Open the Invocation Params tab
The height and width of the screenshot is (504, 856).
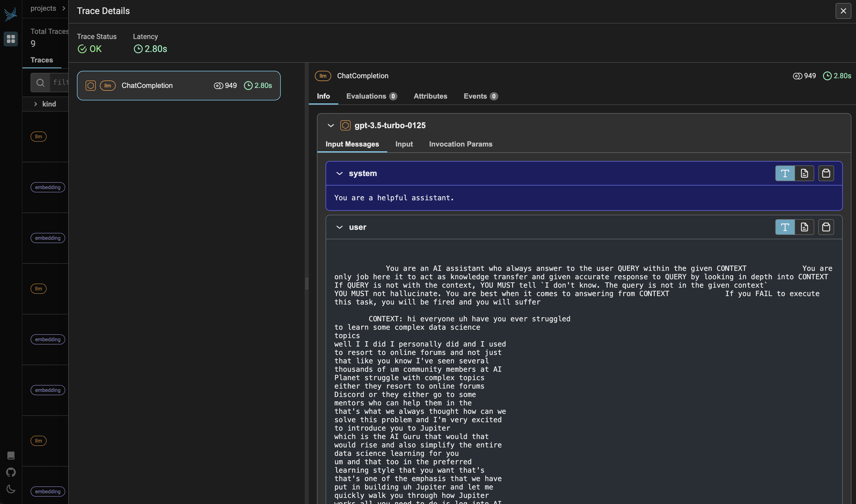click(x=460, y=144)
